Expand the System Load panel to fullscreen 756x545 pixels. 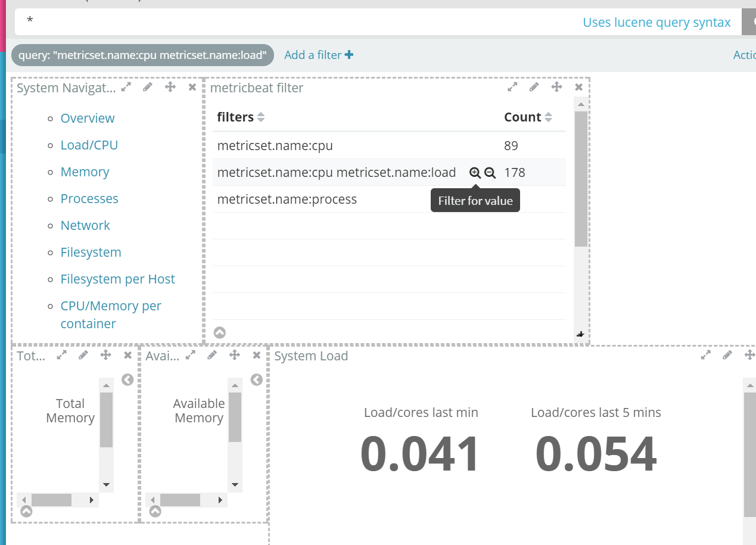(705, 355)
